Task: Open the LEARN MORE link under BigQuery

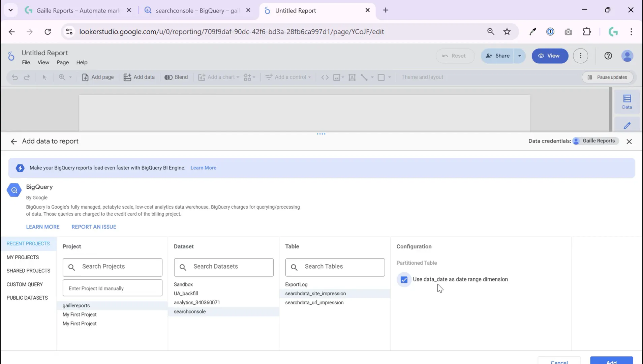Action: coord(43,227)
